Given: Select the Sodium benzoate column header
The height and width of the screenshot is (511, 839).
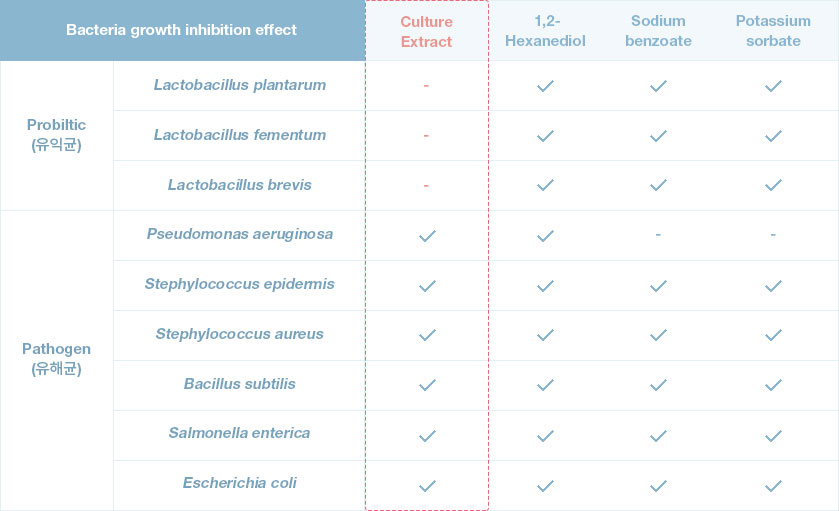Looking at the screenshot, I should coord(658,30).
